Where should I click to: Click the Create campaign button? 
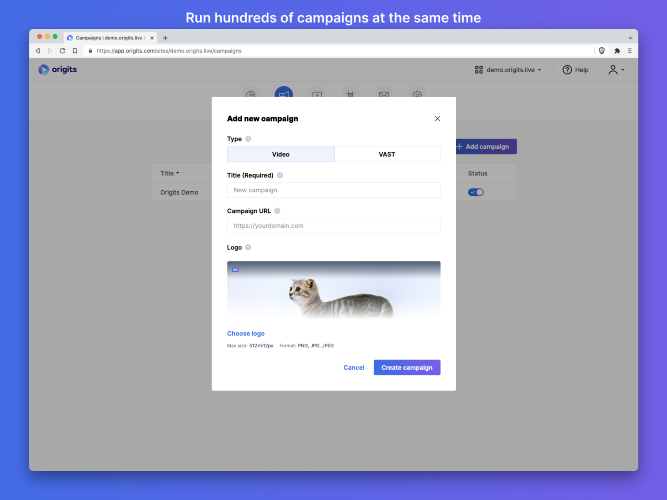pos(407,367)
